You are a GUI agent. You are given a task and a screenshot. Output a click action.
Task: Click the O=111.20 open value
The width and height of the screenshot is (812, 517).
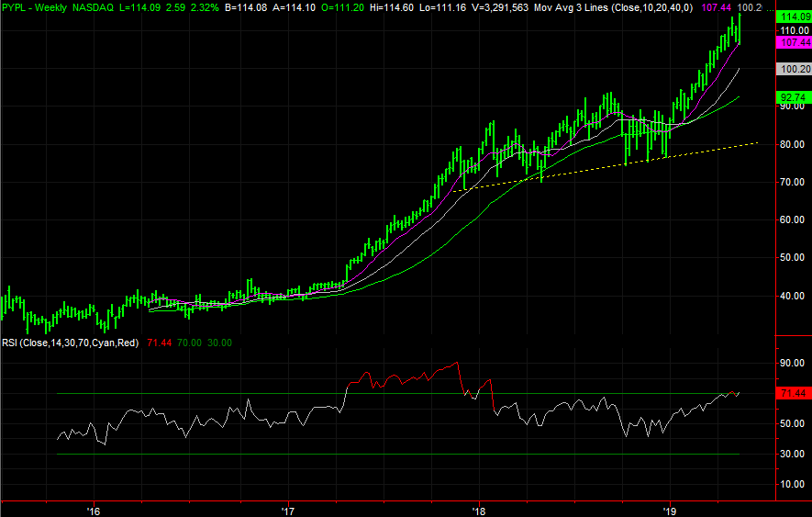340,7
